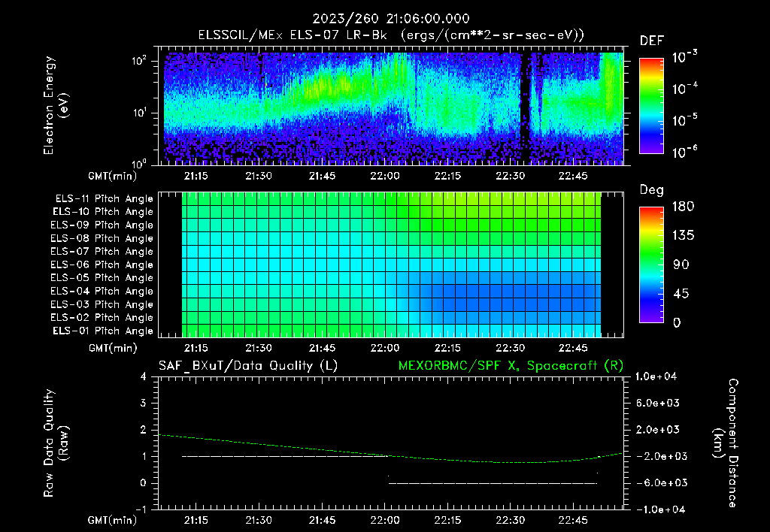
Task: Click GMT(min) label under the bottom plot
Action: point(113,520)
